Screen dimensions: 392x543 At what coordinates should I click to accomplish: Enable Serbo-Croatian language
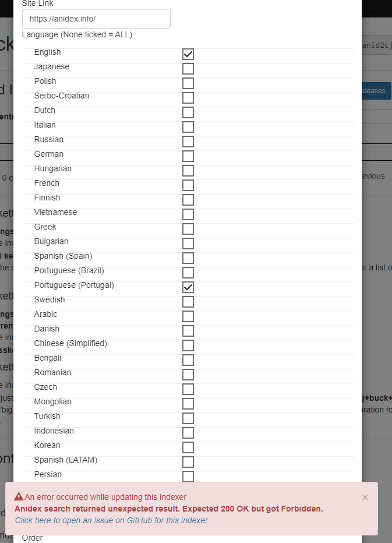click(x=188, y=97)
